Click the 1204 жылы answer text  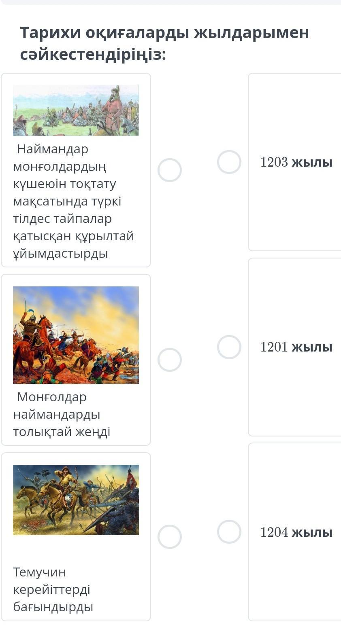tap(296, 532)
